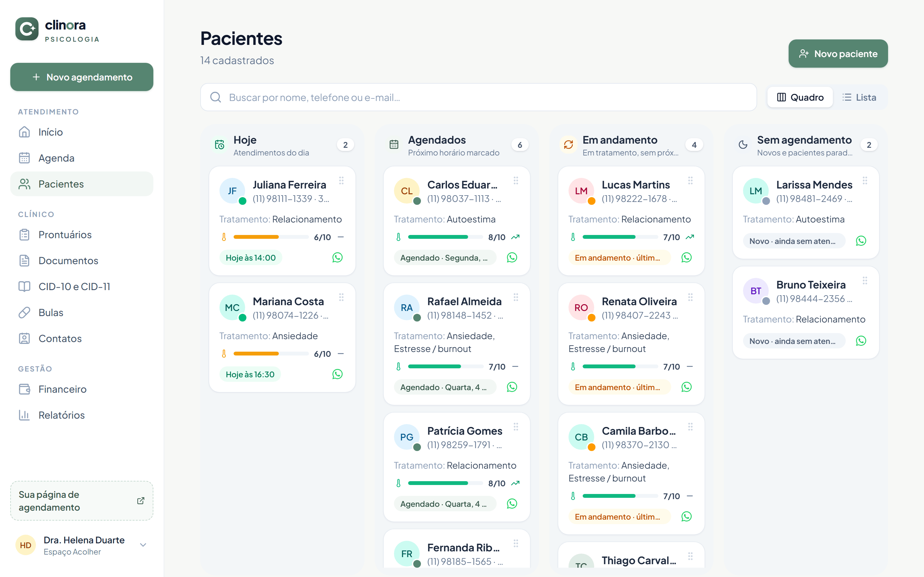
Task: Click the patient search field
Action: pyautogui.click(x=478, y=97)
